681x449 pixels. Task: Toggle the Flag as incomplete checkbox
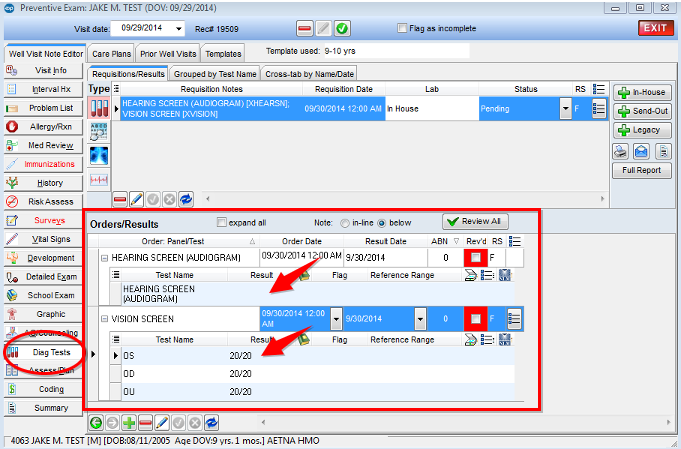[x=402, y=28]
